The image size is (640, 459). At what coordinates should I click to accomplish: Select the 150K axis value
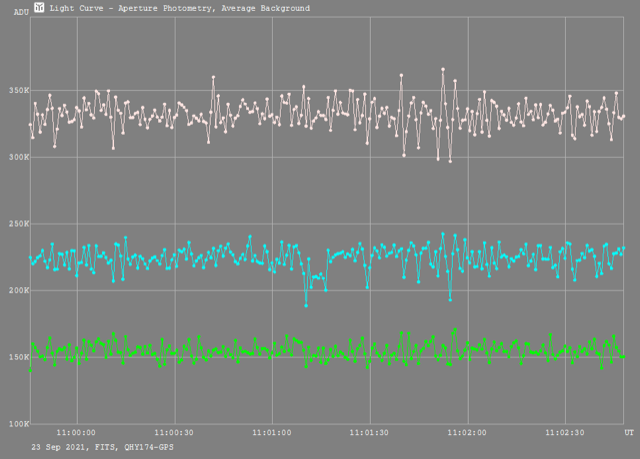19,357
